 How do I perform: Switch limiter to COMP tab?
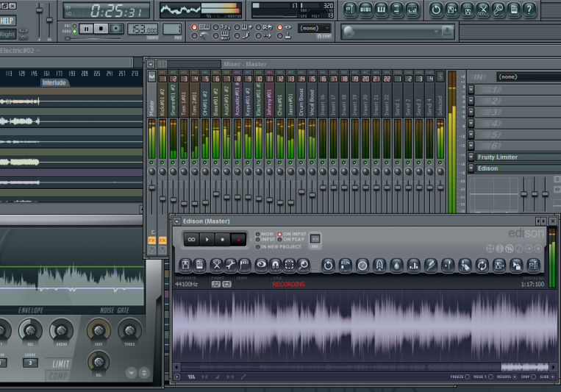58,377
